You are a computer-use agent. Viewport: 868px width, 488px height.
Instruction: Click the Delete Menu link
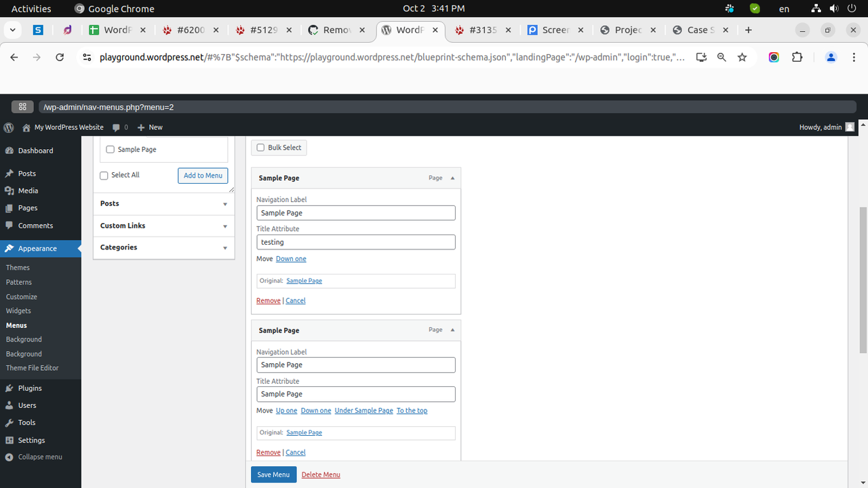click(321, 474)
